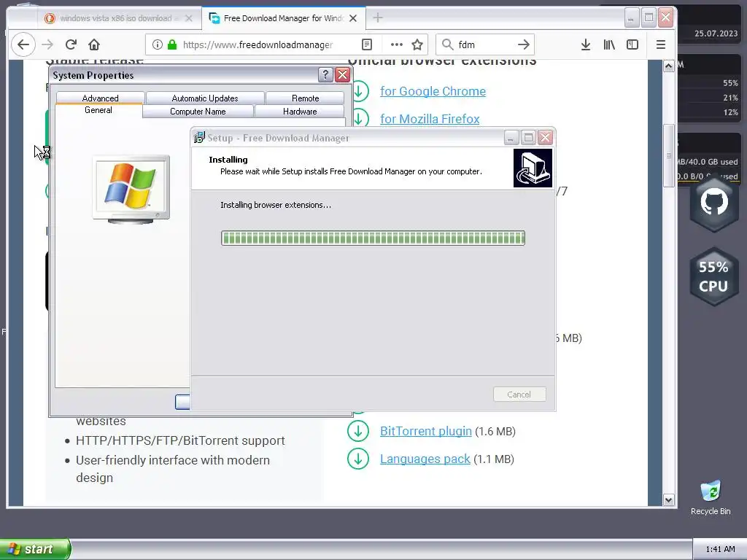
Task: Toggle reader view icon in address bar
Action: point(367,44)
